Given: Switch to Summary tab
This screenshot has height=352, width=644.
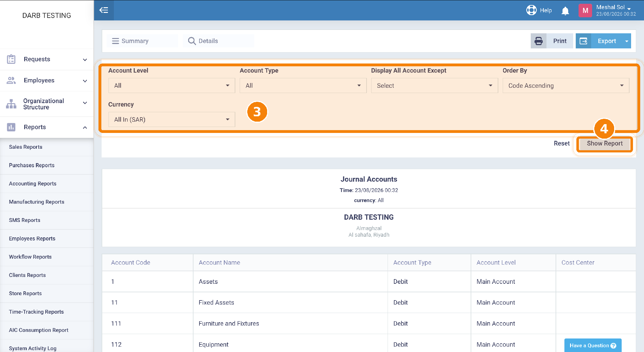Looking at the screenshot, I should coord(142,41).
